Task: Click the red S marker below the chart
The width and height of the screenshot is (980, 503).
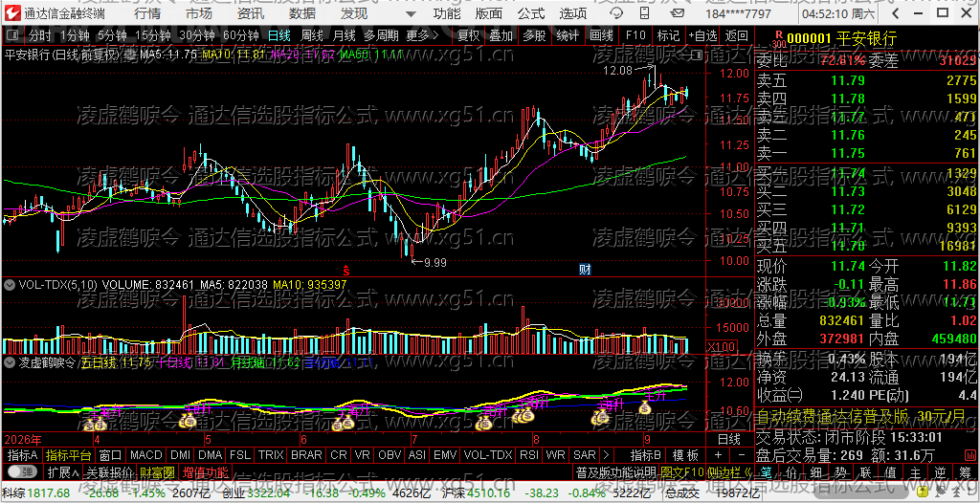Action: pyautogui.click(x=345, y=270)
